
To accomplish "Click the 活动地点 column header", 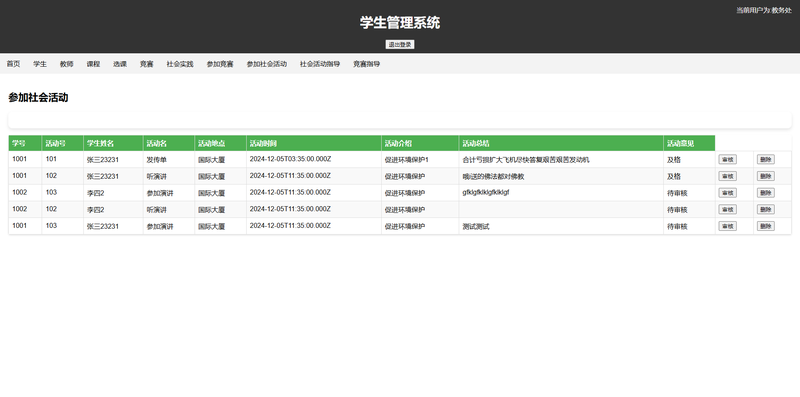I will coord(220,143).
